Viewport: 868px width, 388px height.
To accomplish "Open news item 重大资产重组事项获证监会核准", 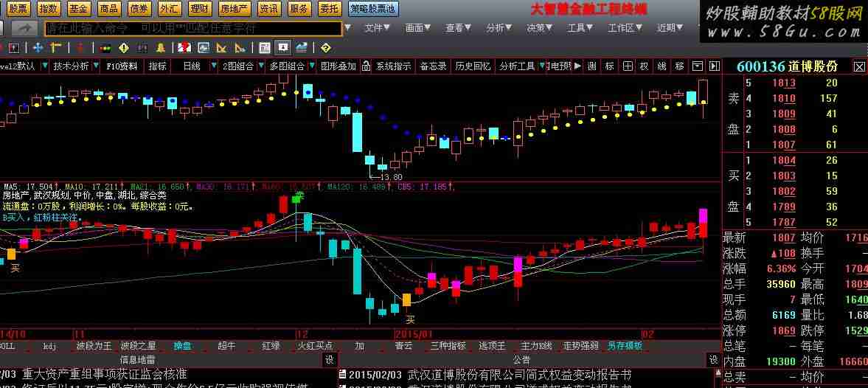I will pyautogui.click(x=105, y=375).
